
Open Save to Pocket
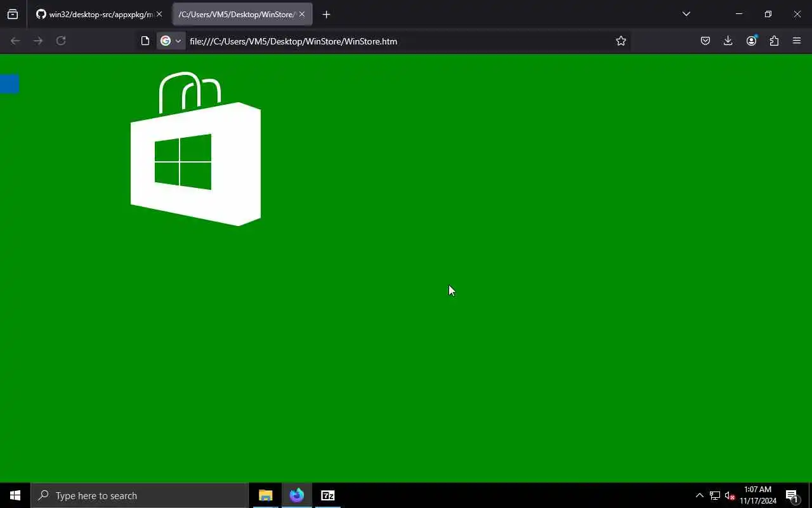(705, 41)
